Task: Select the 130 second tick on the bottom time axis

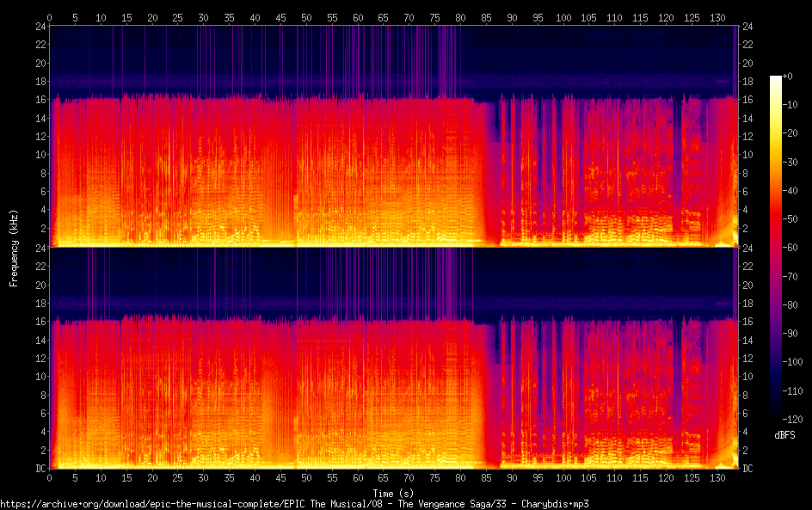Action: 717,477
